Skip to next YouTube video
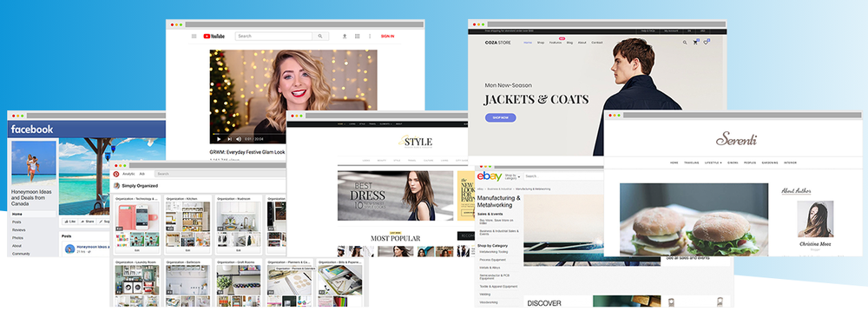Image resolution: width=868 pixels, height=318 pixels. click(x=229, y=139)
